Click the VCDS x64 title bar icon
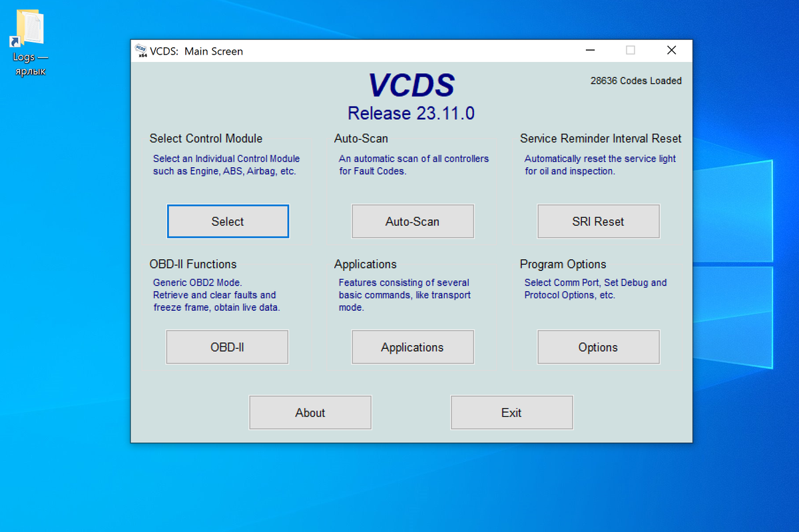The width and height of the screenshot is (799, 532). pyautogui.click(x=142, y=50)
